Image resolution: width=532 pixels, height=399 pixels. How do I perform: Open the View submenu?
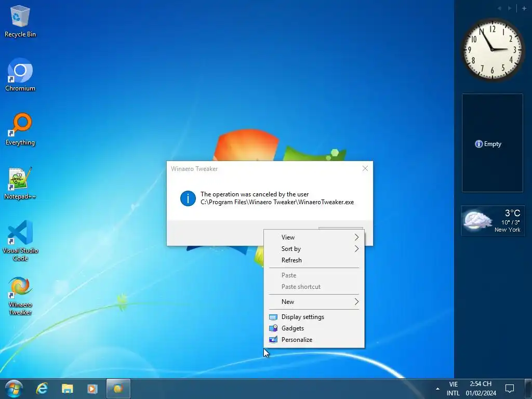pyautogui.click(x=314, y=237)
